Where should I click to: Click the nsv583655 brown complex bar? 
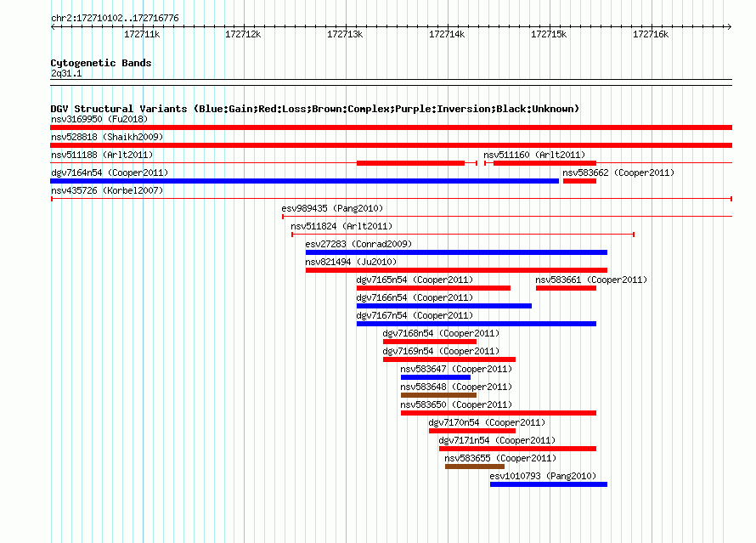tap(475, 467)
